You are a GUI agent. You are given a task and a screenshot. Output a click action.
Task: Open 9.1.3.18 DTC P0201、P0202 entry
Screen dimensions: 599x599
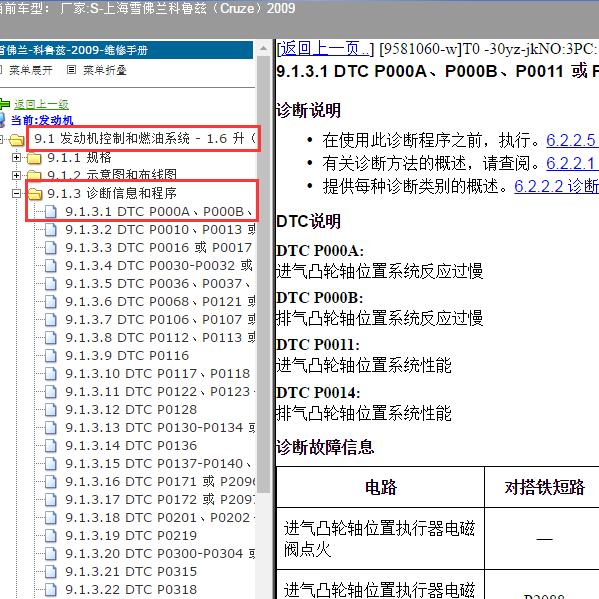click(160, 518)
